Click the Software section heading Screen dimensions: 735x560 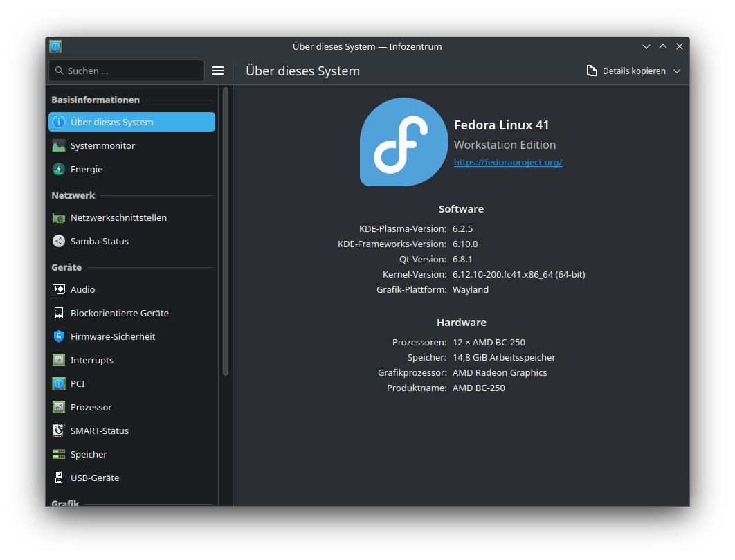[461, 209]
